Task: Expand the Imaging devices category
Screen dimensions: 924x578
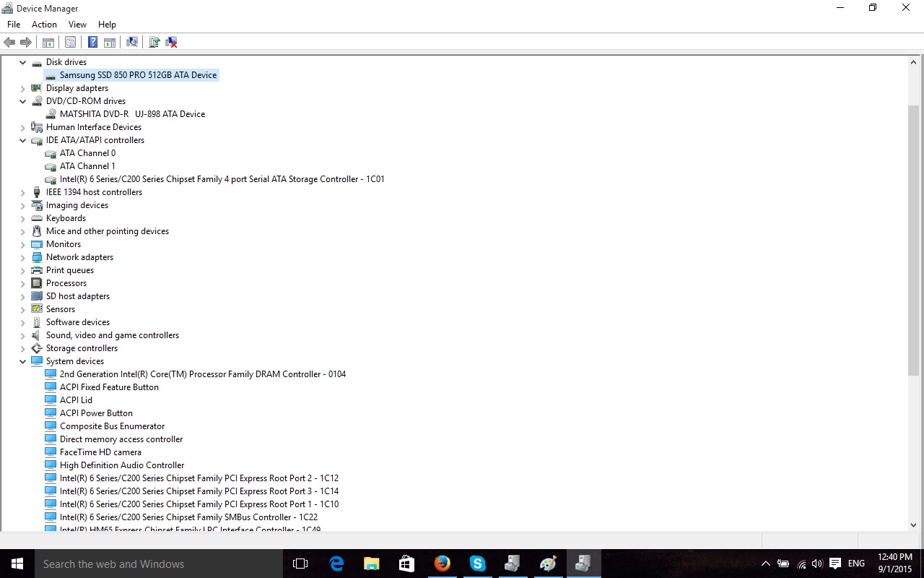Action: point(23,205)
